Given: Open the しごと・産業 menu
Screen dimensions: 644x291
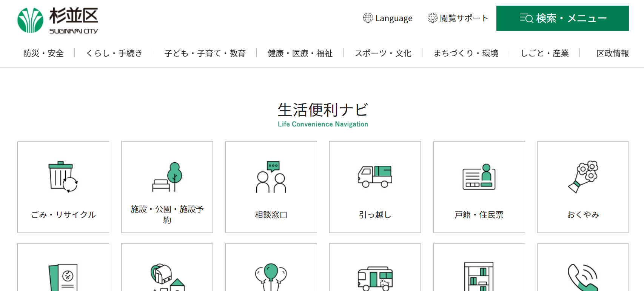Looking at the screenshot, I should click(544, 53).
